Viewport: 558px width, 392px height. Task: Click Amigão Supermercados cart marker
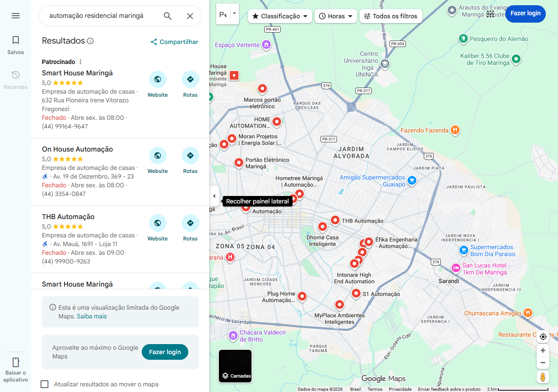click(412, 180)
